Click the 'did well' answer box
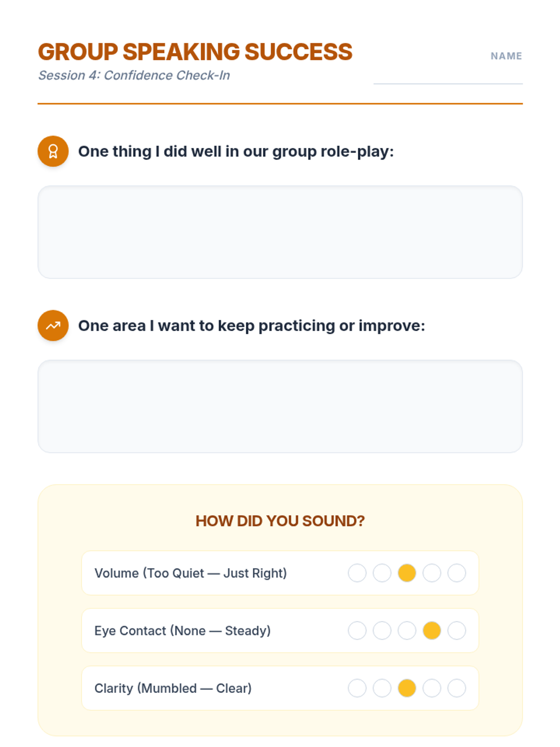 point(280,232)
